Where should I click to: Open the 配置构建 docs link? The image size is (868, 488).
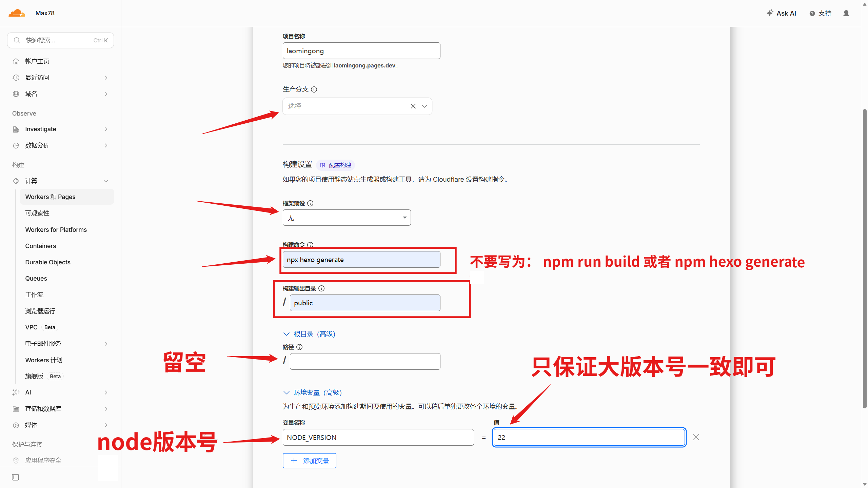tap(336, 165)
